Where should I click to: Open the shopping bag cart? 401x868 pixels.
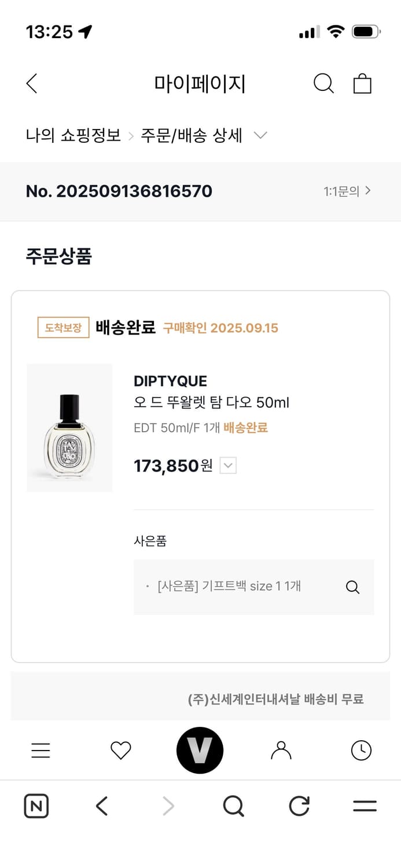pos(363,83)
